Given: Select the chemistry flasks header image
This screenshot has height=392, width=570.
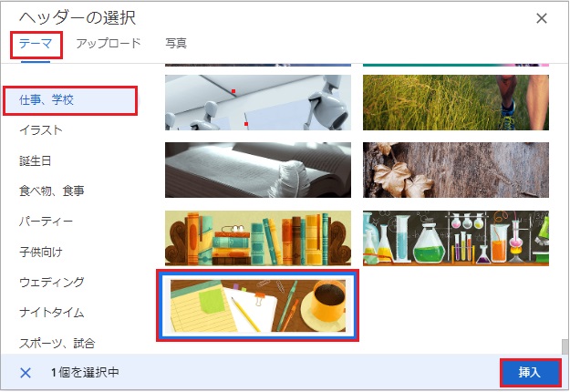Looking at the screenshot, I should pyautogui.click(x=456, y=238).
